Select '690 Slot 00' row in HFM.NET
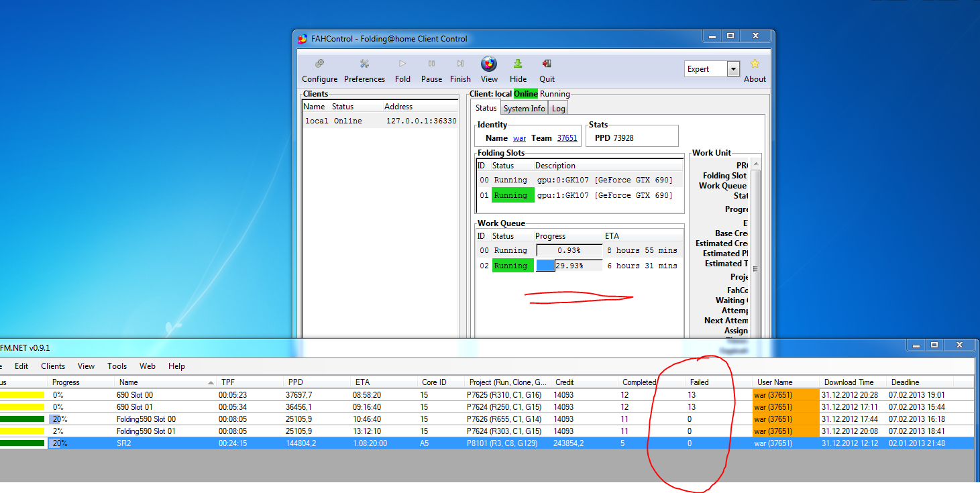980x493 pixels. pyautogui.click(x=486, y=395)
